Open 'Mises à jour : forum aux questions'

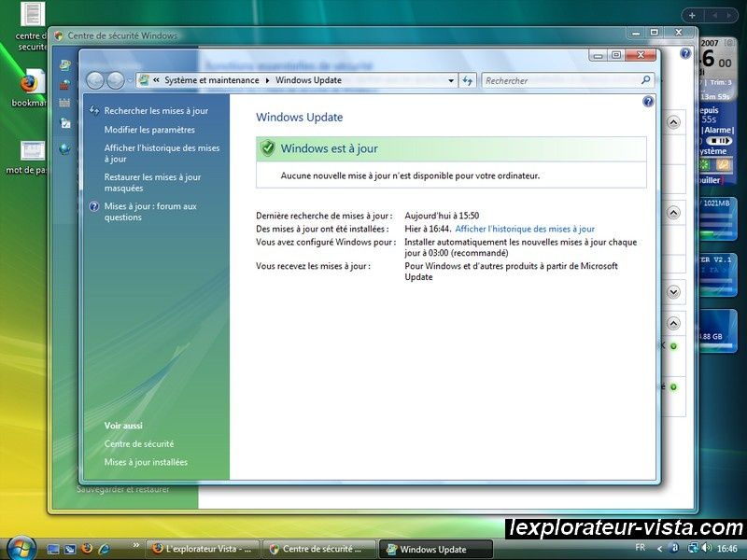(150, 212)
